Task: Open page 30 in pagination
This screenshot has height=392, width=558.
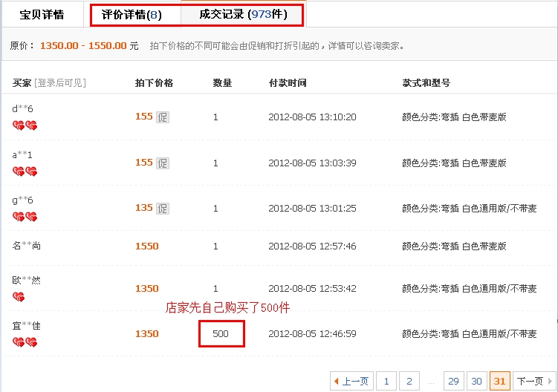Action: pyautogui.click(x=476, y=381)
